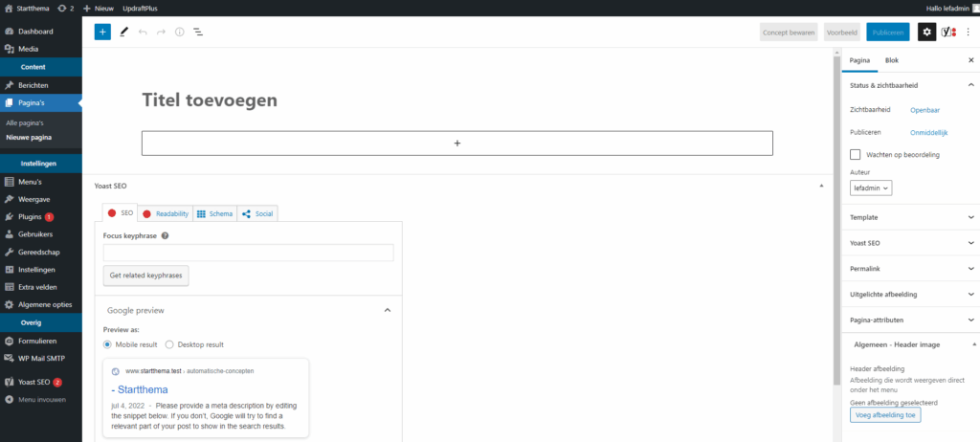Switch to the Blok tab

[891, 60]
